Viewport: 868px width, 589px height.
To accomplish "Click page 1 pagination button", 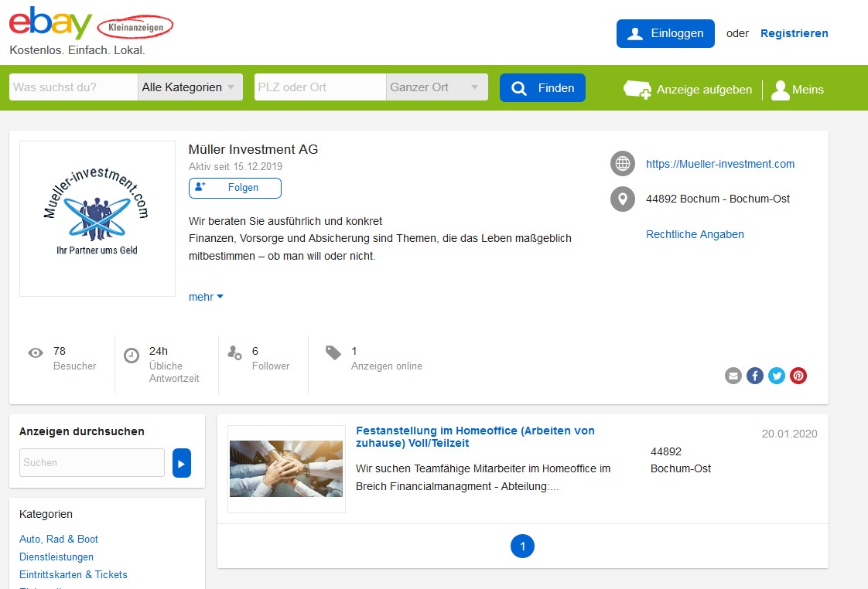I will [x=522, y=546].
